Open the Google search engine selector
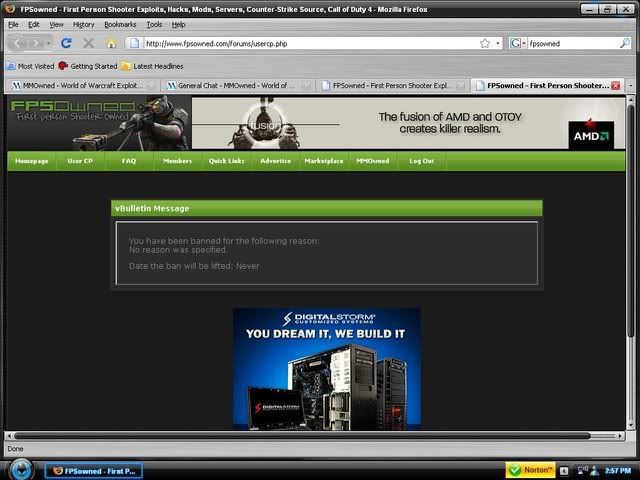Image resolution: width=640 pixels, height=480 pixels. [x=517, y=43]
